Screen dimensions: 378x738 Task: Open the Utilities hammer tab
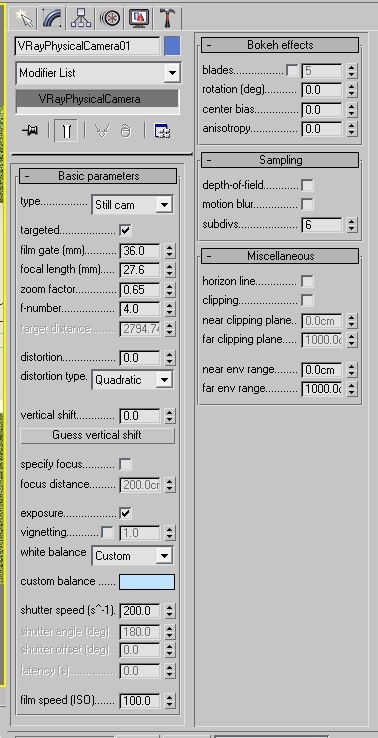click(168, 18)
